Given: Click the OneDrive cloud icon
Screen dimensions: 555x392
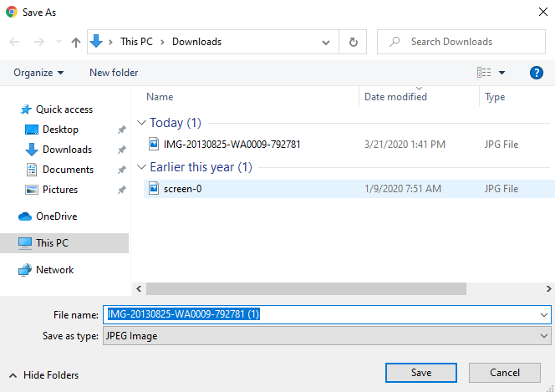Looking at the screenshot, I should pyautogui.click(x=25, y=216).
